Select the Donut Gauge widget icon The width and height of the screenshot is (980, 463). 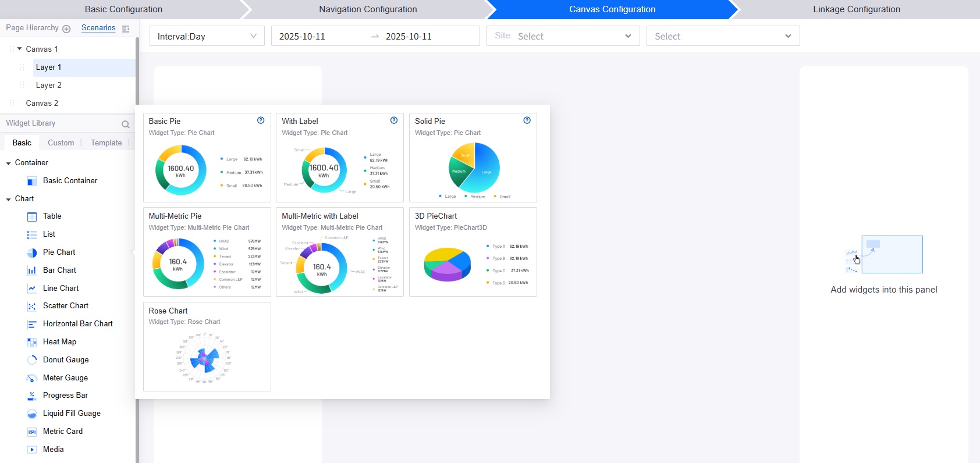32,360
